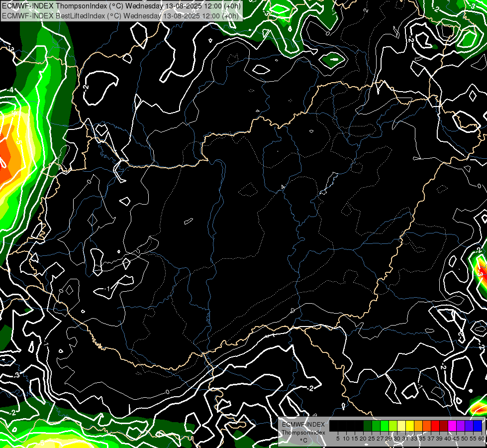Select the orange 33-35 legend swatch
This screenshot has height=448, width=487.
pos(418,426)
